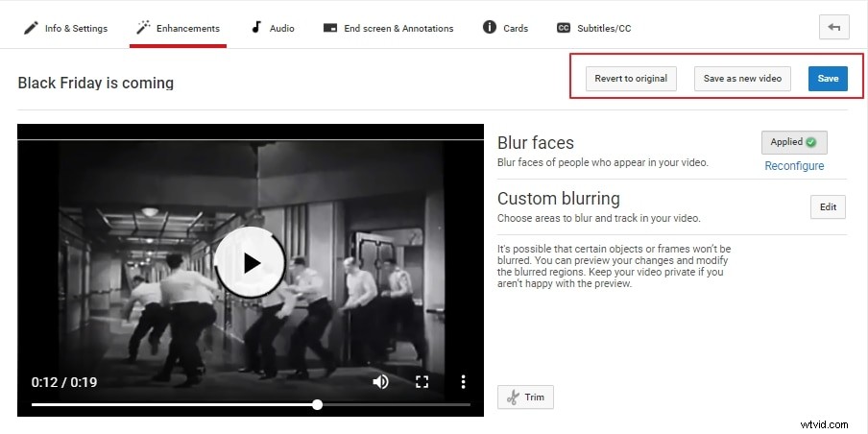The image size is (868, 434).
Task: Play the video with center play button
Action: point(251,262)
